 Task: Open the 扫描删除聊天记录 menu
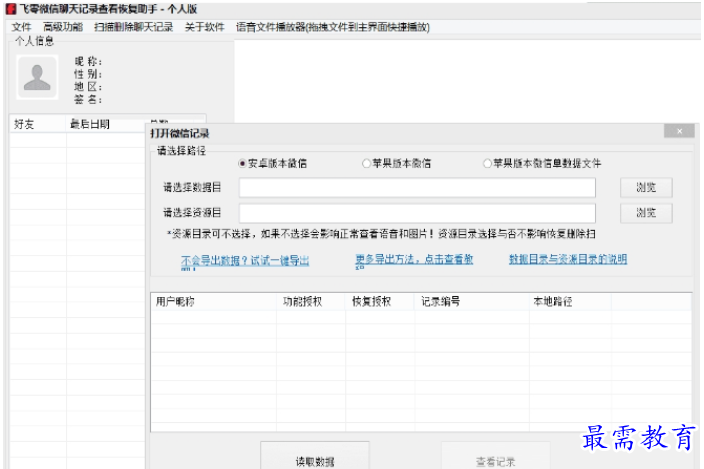[133, 27]
